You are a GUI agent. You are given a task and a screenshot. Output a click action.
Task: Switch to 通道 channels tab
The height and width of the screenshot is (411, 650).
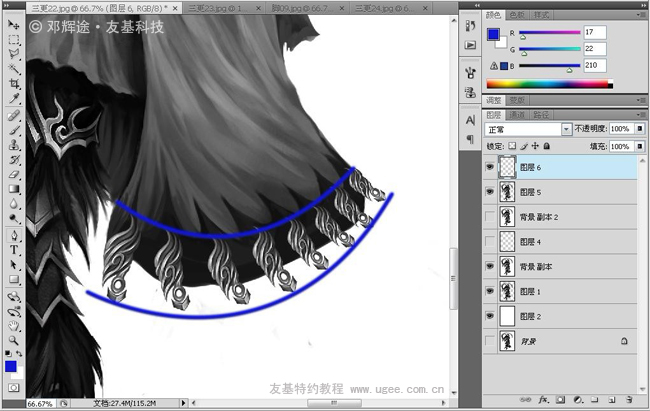(517, 115)
